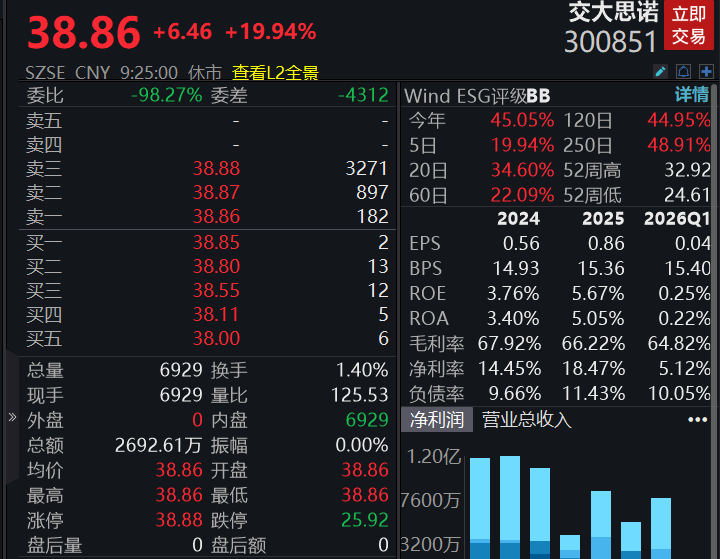The image size is (720, 559).
Task: Click the bell alert icon
Action: 683,72
